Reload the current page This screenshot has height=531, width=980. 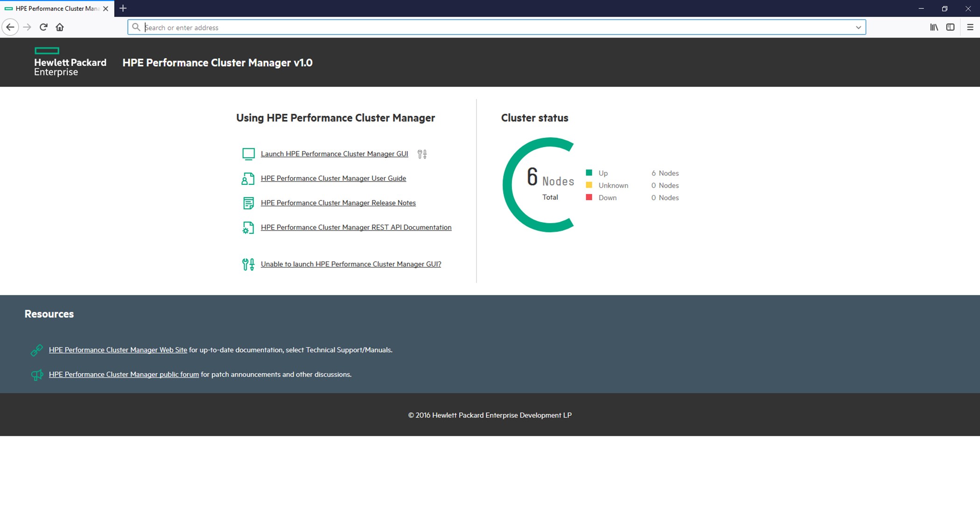[x=43, y=28]
